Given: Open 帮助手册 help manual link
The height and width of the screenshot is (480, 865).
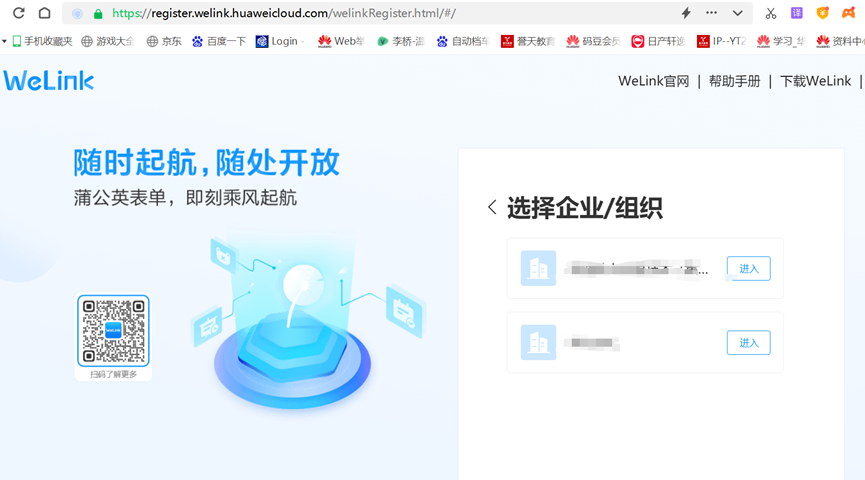Looking at the screenshot, I should (x=734, y=81).
